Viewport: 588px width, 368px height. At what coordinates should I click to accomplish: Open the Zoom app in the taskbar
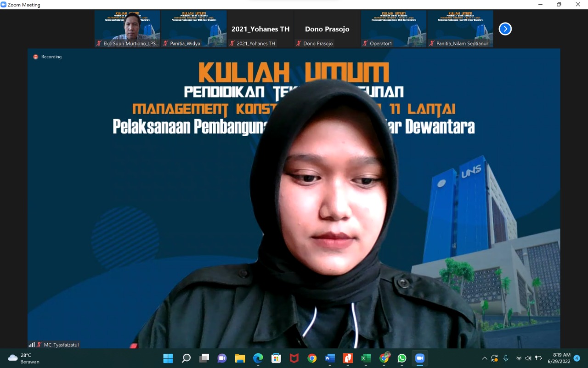(419, 358)
